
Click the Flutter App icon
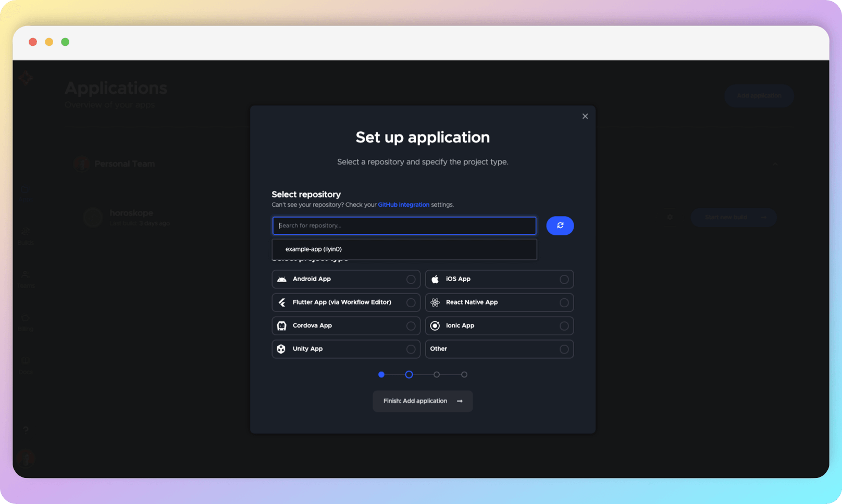coord(281,302)
